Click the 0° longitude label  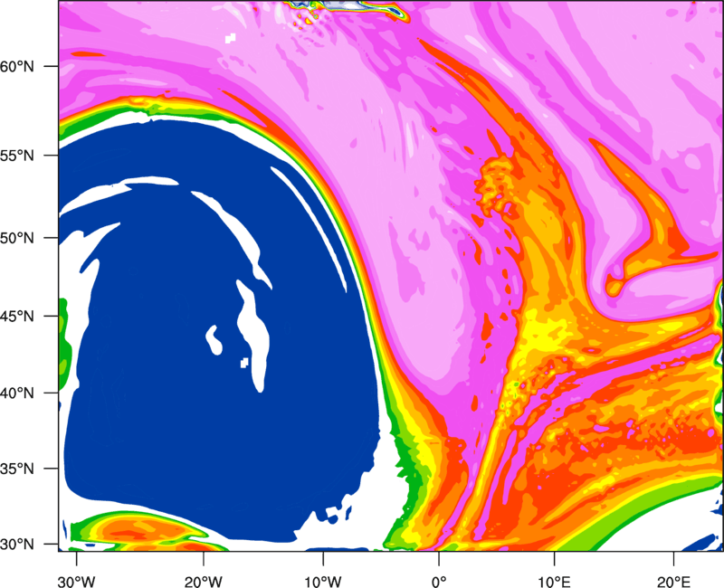439,582
